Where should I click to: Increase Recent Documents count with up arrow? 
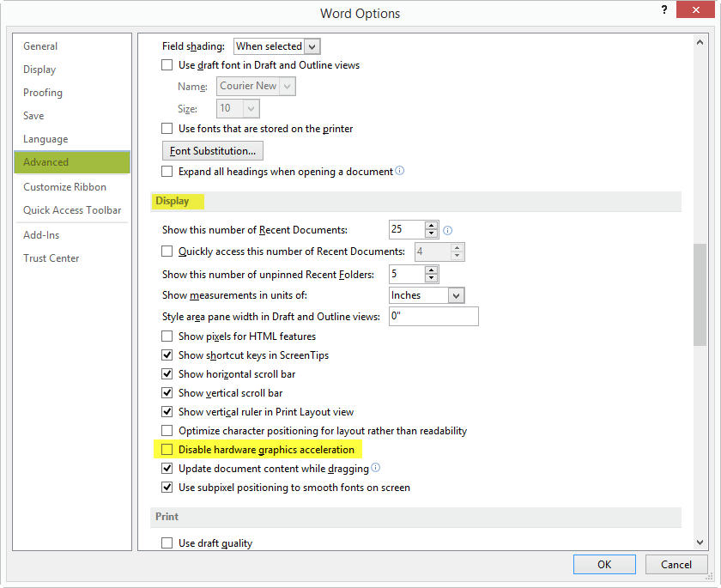[x=431, y=225]
